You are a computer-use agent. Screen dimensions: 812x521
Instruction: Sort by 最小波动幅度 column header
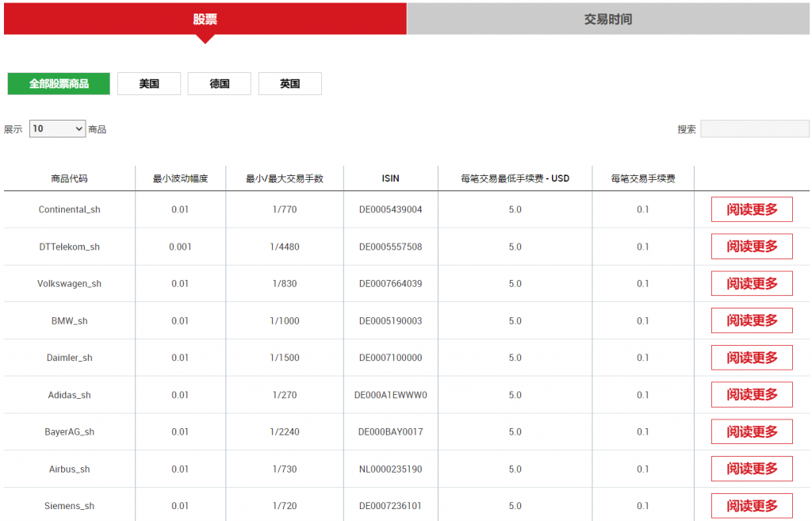pyautogui.click(x=181, y=178)
